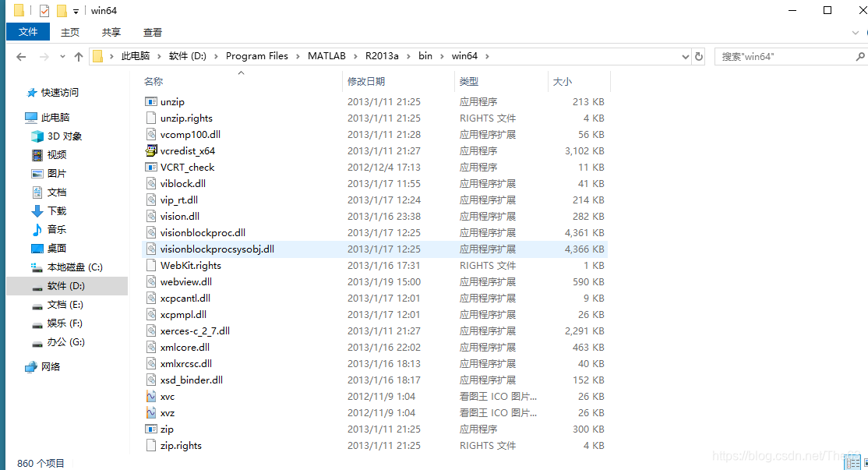Viewport: 868px width, 470px height.
Task: Select file name xsd_binder.dll
Action: click(192, 380)
